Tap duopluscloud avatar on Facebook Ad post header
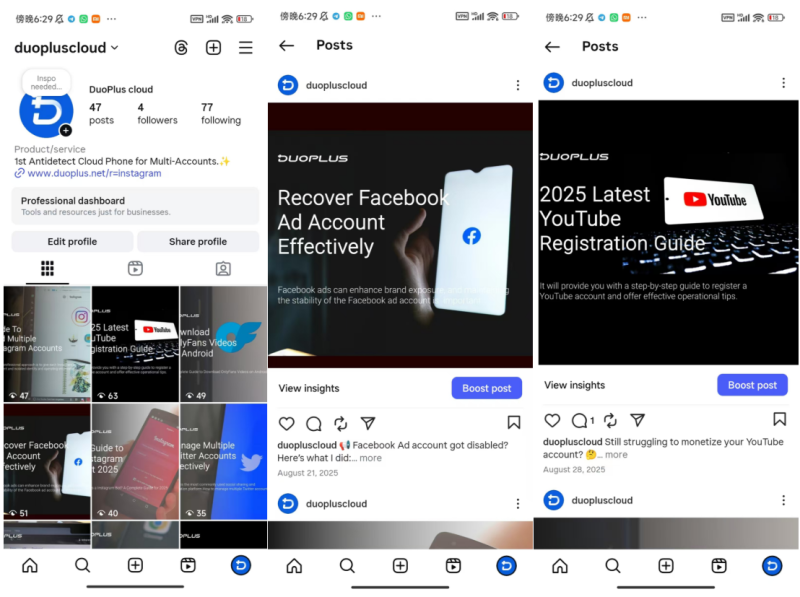Viewport: 800px width, 597px height. tap(288, 85)
